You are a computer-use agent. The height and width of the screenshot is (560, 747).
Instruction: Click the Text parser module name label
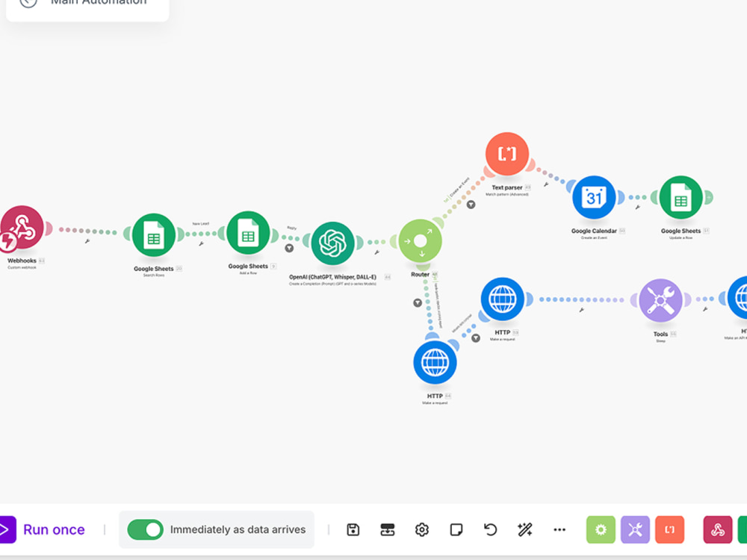pyautogui.click(x=507, y=187)
